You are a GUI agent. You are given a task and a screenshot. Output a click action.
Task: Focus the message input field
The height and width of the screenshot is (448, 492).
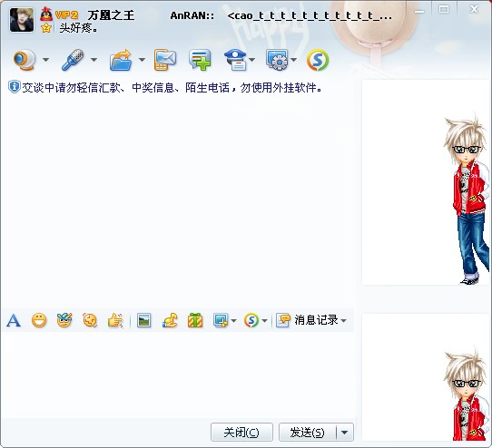pyautogui.click(x=177, y=375)
